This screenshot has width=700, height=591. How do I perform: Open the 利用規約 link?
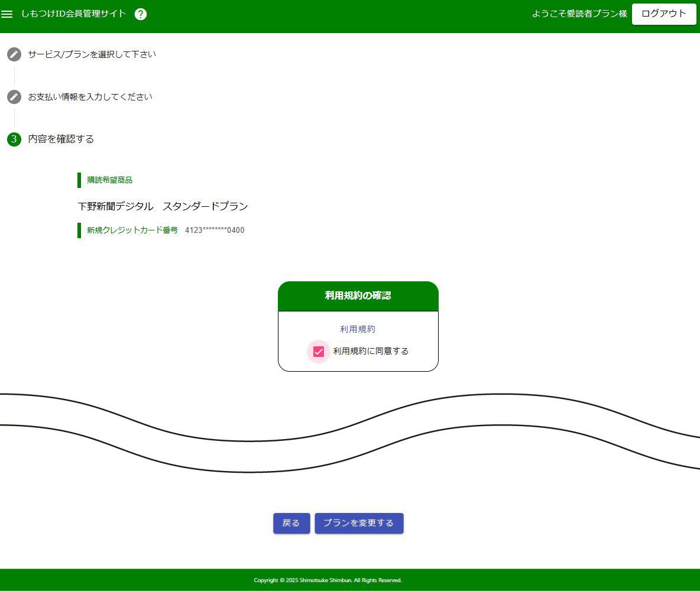coord(358,329)
